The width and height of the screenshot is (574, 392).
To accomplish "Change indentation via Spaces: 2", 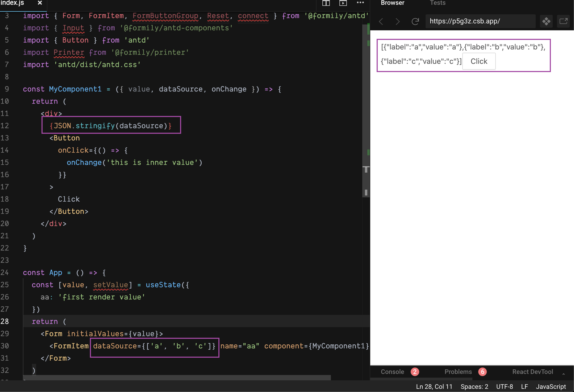I will 474,386.
